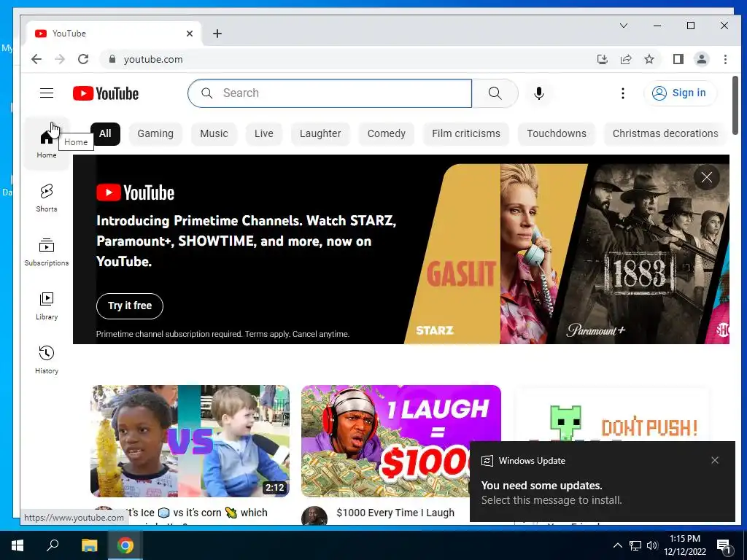Screen dimensions: 747x560
Task: Open the 1 Laugh = $1000 video thumbnail
Action: pos(401,441)
